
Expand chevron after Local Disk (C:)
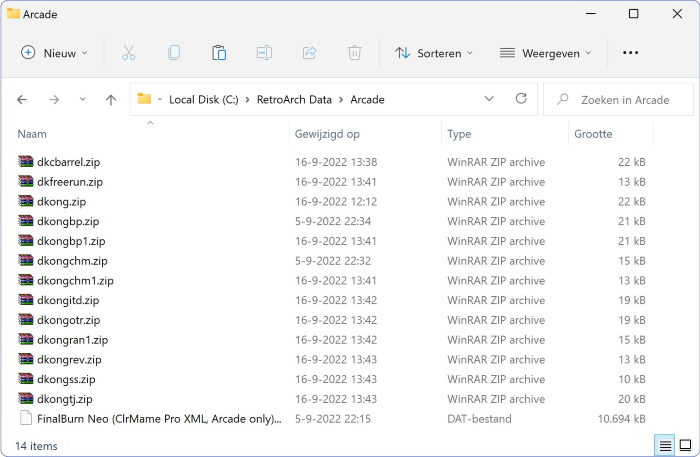[x=247, y=100]
